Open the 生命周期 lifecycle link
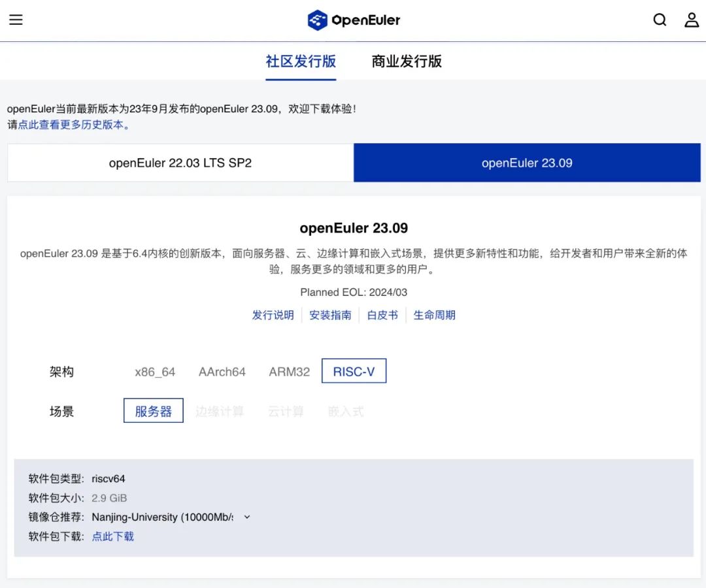This screenshot has width=706, height=588. pos(434,315)
